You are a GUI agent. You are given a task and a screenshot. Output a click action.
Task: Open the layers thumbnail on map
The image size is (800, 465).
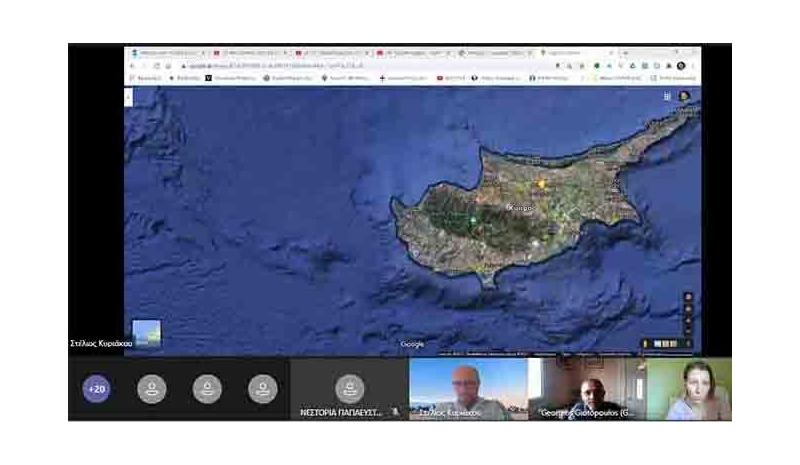[x=146, y=334]
